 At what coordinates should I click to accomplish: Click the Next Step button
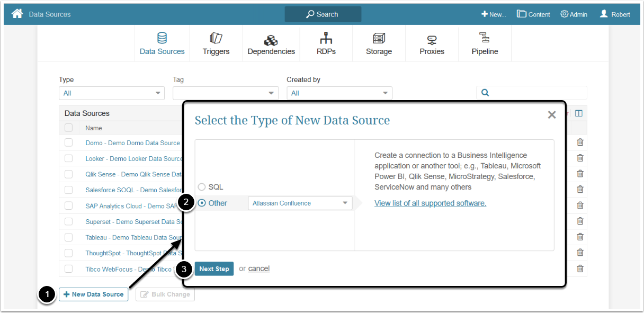pyautogui.click(x=214, y=269)
